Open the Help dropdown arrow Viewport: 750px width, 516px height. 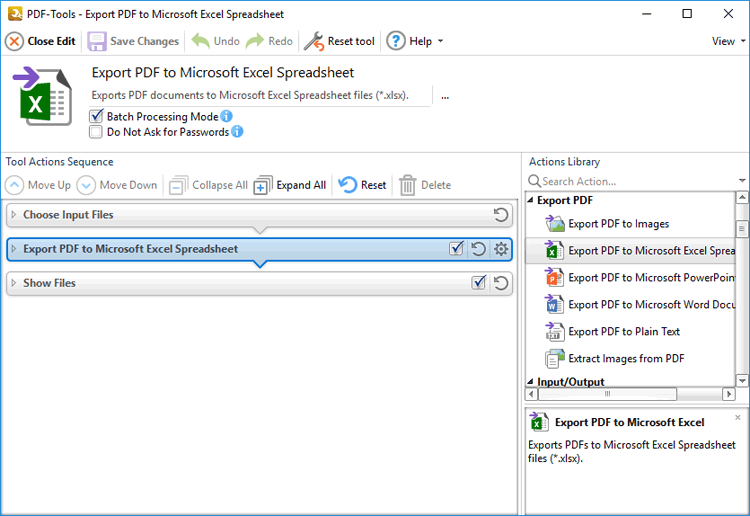click(441, 41)
